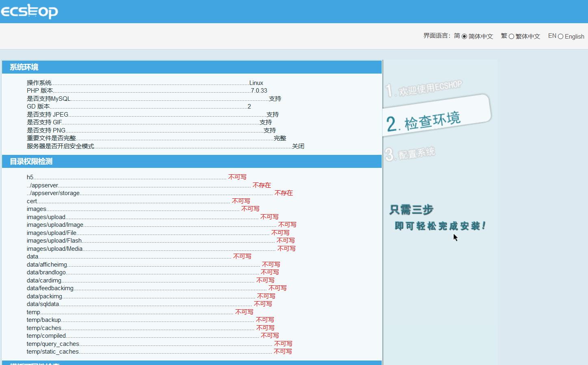
Task: Click the data/feedbackimg directory entry
Action: coord(50,288)
